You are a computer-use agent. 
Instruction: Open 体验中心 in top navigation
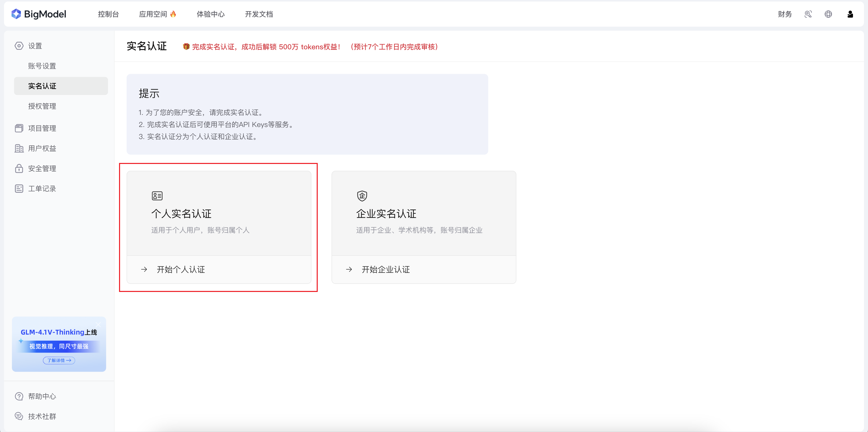pos(211,14)
